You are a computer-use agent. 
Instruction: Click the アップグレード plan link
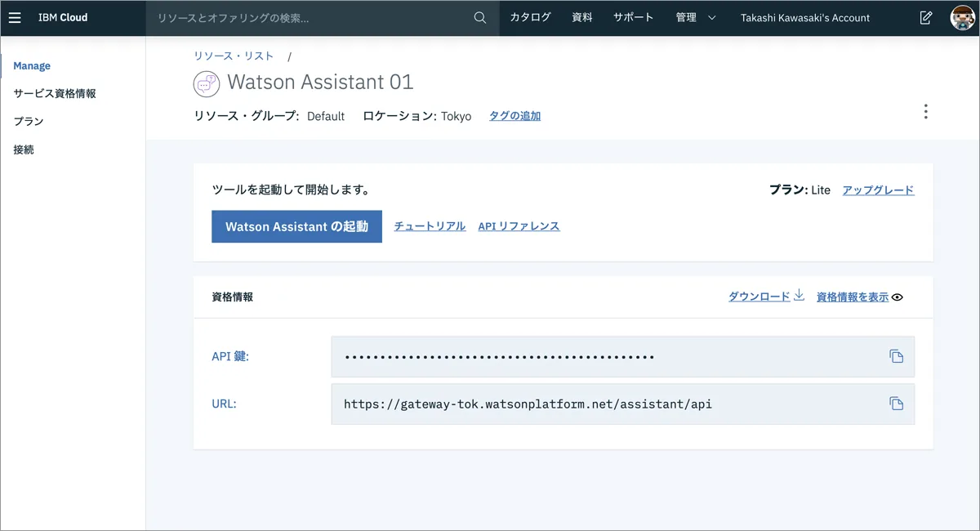[878, 190]
